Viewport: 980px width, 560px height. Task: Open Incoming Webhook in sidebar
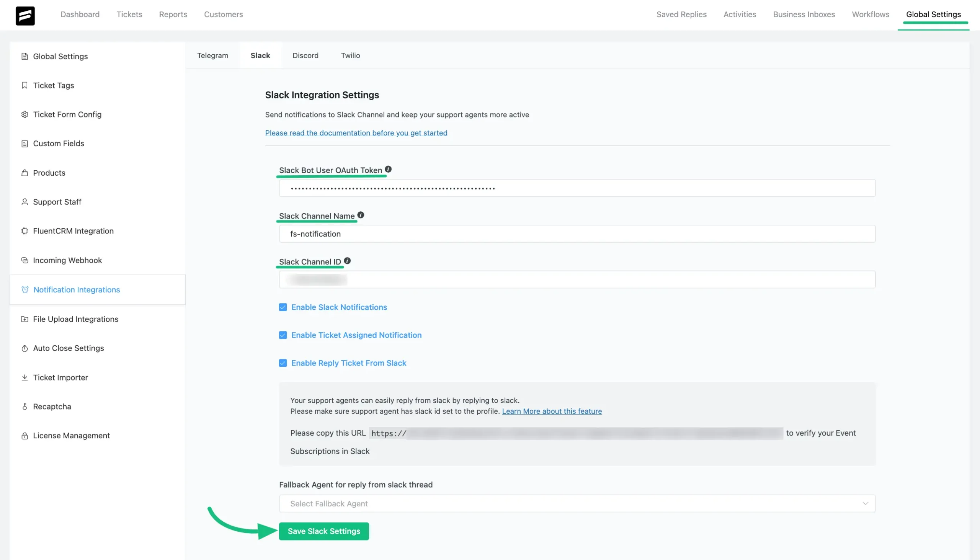coord(98,260)
